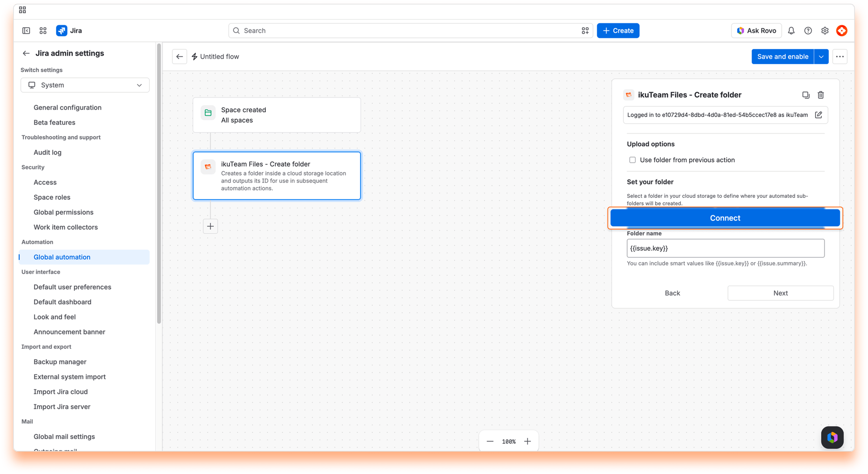Screen dimensions: 868x474
Task: Open General configuration page
Action: [x=67, y=108]
